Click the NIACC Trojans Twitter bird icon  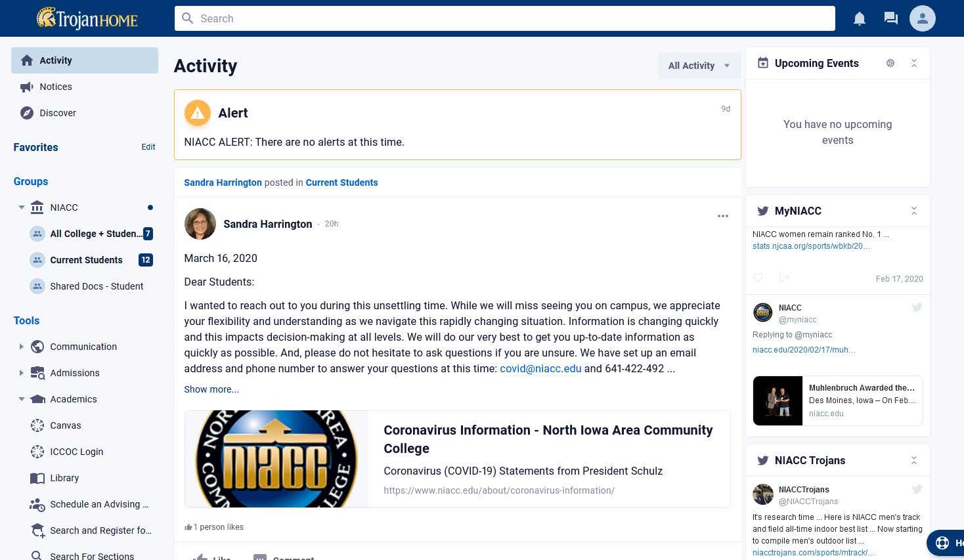click(762, 460)
